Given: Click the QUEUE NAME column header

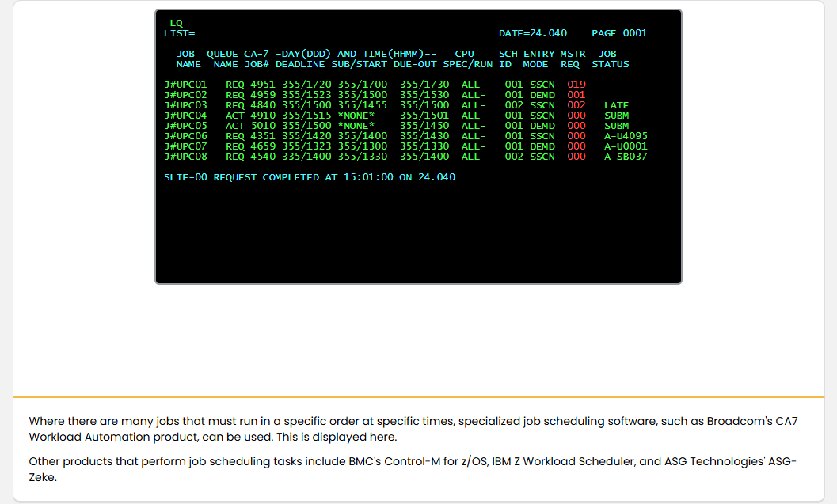Looking at the screenshot, I should pyautogui.click(x=223, y=59).
